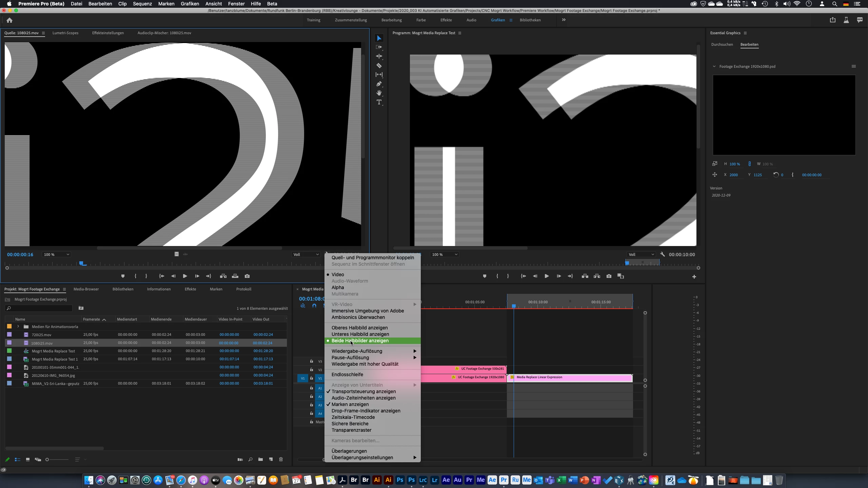Click Durchsuchen tab in Essential Graphics
The height and width of the screenshot is (488, 868).
[x=722, y=44]
